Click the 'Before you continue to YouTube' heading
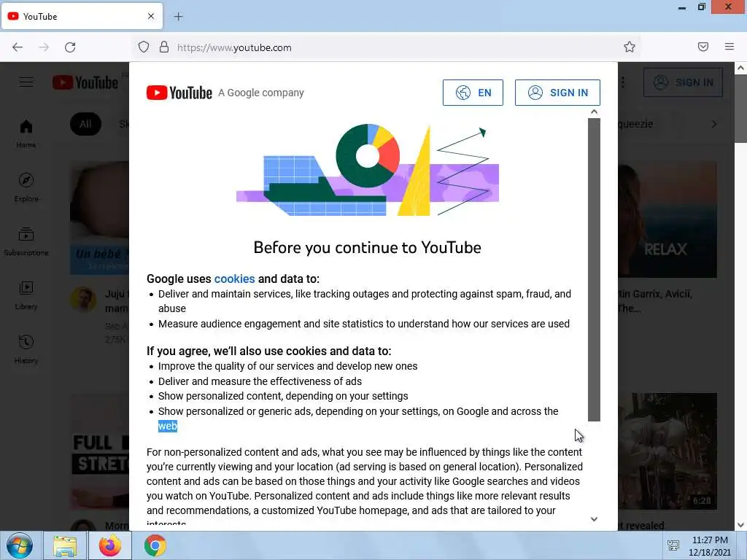747x560 pixels. click(x=368, y=247)
